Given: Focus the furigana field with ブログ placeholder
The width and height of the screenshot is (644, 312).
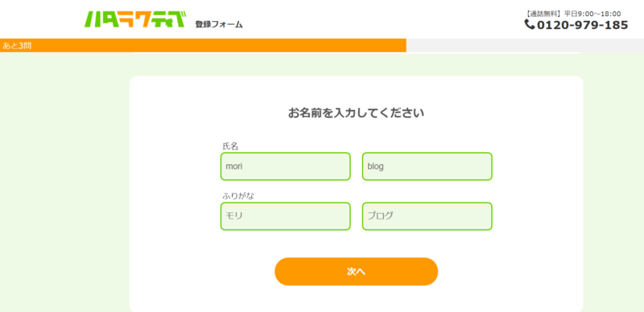Looking at the screenshot, I should (x=427, y=216).
